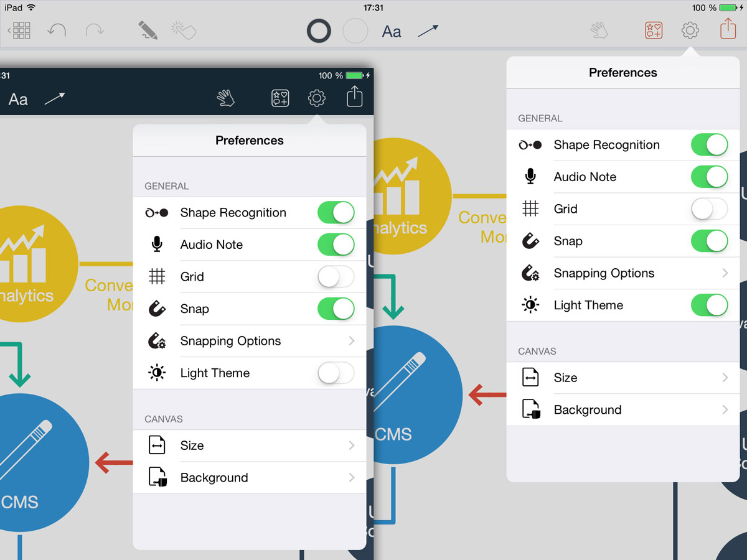Viewport: 747px width, 560px height.
Task: Open stencil shapes library in dark window
Action: (x=280, y=98)
